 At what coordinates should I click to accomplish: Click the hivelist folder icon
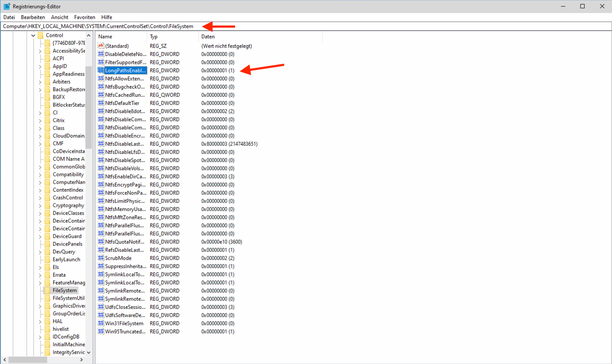48,329
